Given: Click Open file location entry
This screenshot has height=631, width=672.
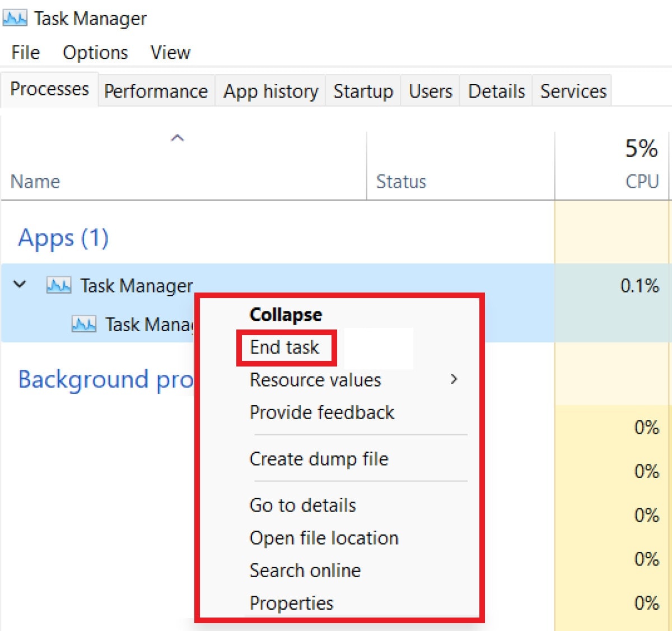Looking at the screenshot, I should point(324,538).
